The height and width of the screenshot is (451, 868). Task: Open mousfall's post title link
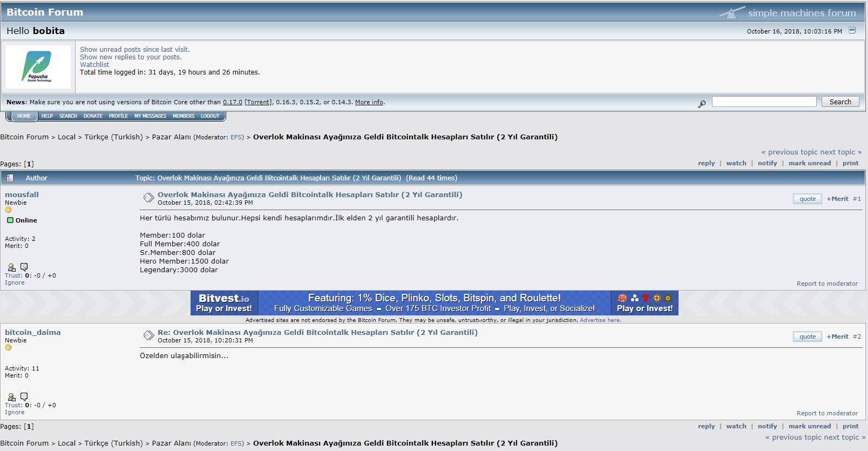tap(310, 194)
